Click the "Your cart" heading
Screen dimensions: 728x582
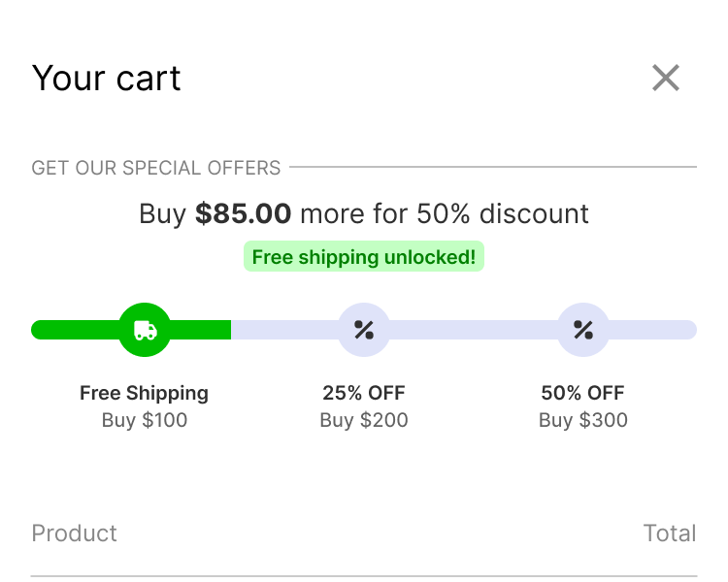[x=107, y=79]
